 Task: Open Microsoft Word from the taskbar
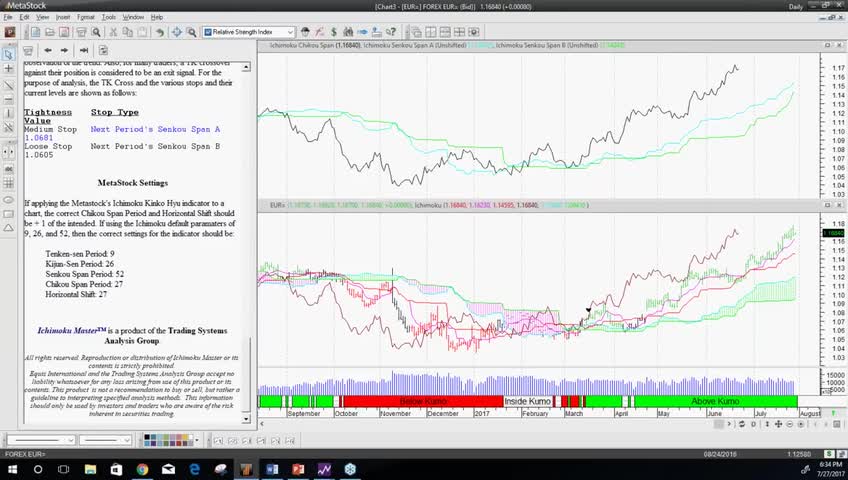pyautogui.click(x=272, y=469)
